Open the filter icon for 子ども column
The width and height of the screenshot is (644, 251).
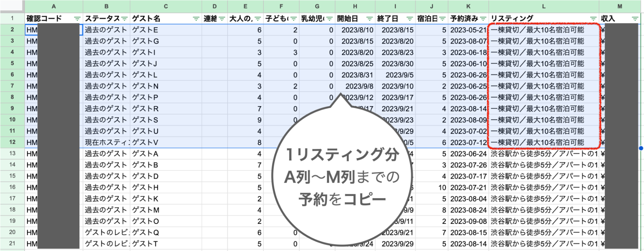pyautogui.click(x=293, y=19)
